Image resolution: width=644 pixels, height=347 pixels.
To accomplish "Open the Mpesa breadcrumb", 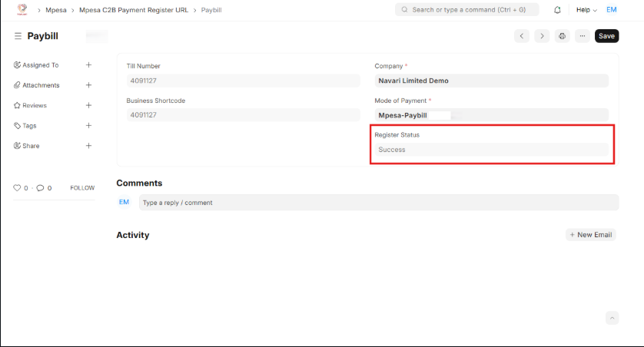I will click(56, 10).
